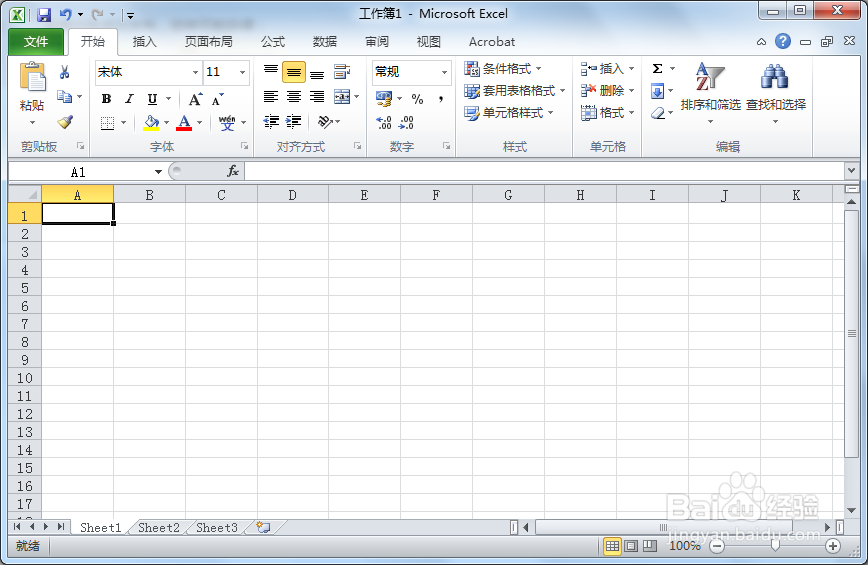Toggle Bold formatting

[x=106, y=99]
